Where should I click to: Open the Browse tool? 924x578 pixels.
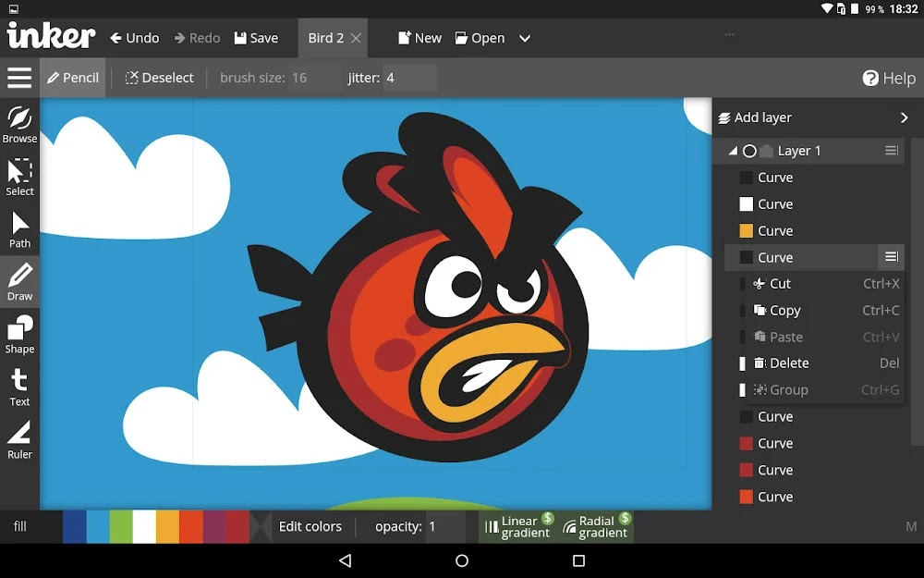click(x=19, y=125)
